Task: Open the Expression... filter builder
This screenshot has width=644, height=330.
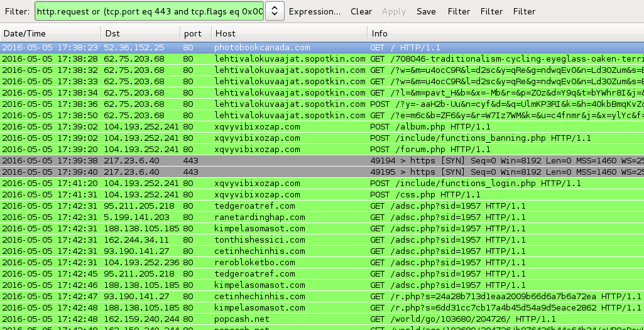Action: 315,11
